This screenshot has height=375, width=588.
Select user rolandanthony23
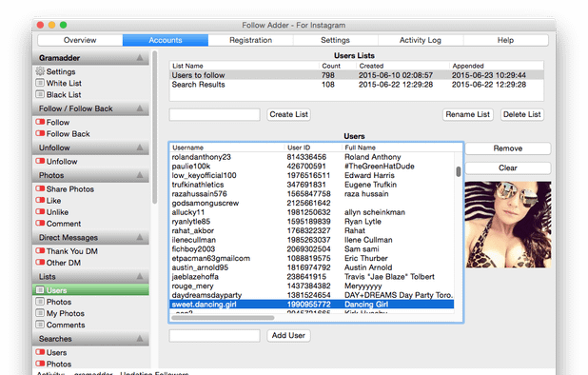312,157
